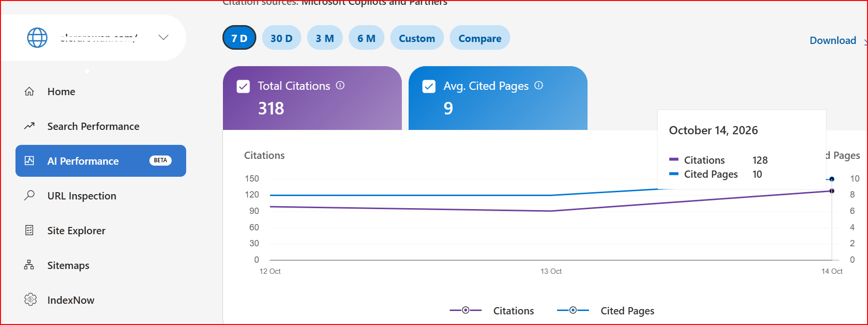Open URL Inspection page
The width and height of the screenshot is (868, 325).
[82, 196]
